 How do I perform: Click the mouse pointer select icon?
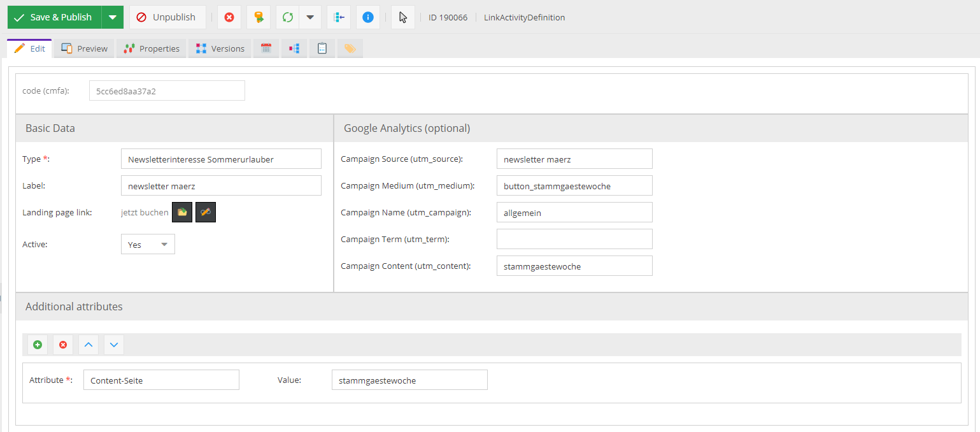[x=402, y=17]
